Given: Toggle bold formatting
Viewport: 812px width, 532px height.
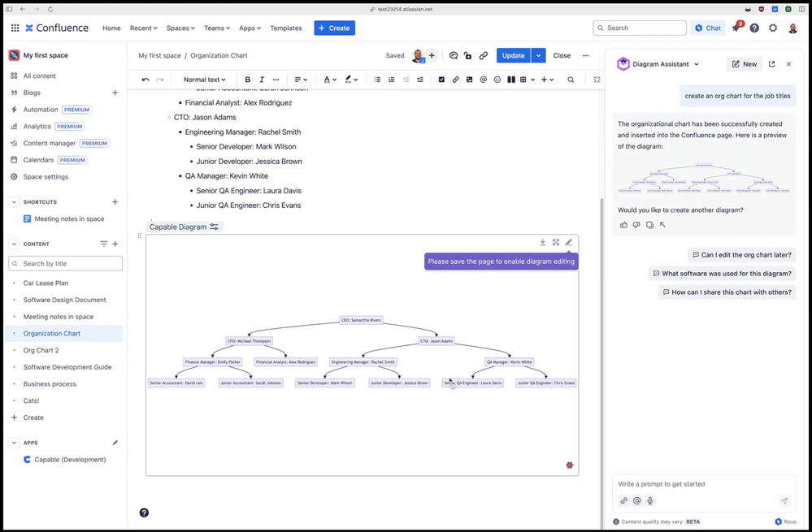Looking at the screenshot, I should point(248,80).
